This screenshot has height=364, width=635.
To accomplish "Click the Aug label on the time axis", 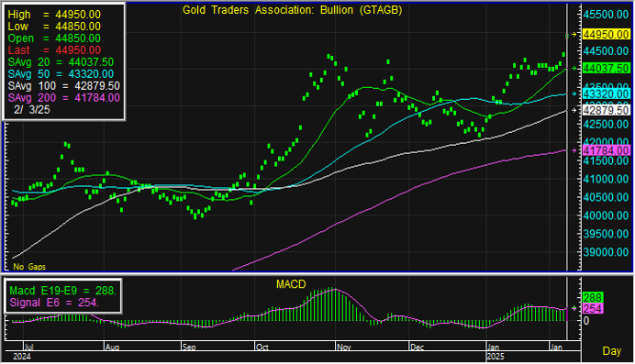I will [112, 347].
